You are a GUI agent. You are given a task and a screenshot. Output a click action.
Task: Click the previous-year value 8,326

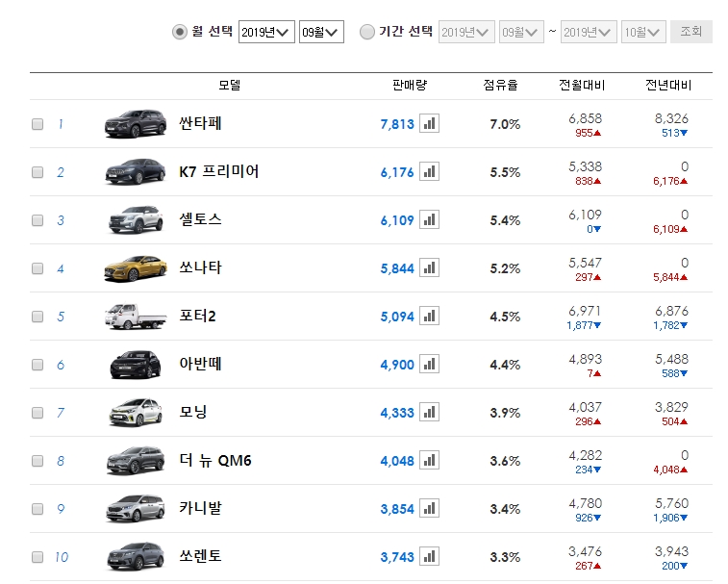point(671,118)
